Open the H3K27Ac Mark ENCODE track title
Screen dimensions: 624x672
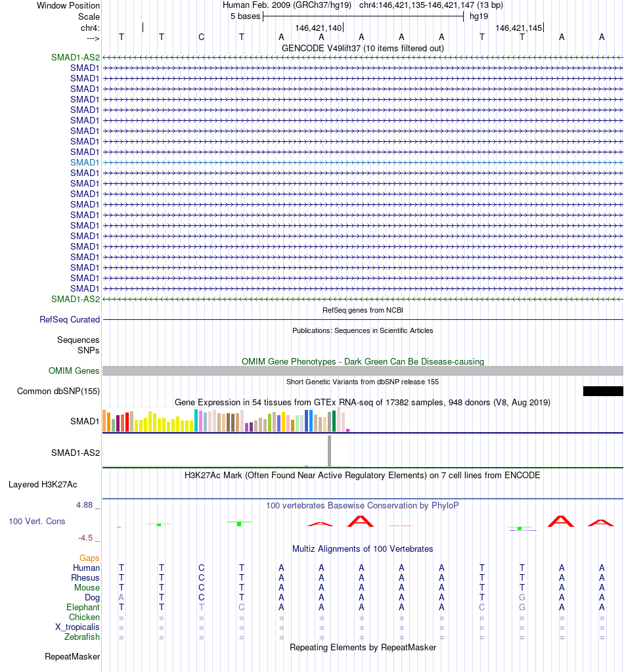363,476
